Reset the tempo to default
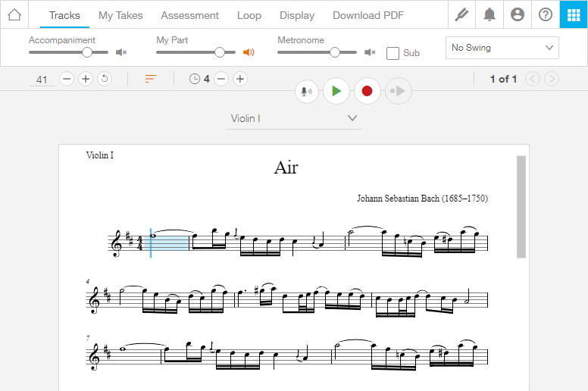Viewport: 588px width, 391px height. point(105,79)
